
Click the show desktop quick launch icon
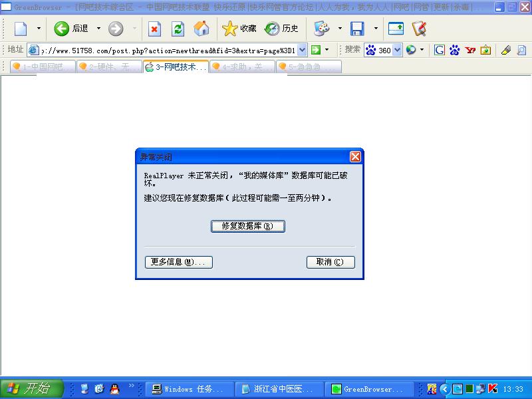point(84,389)
